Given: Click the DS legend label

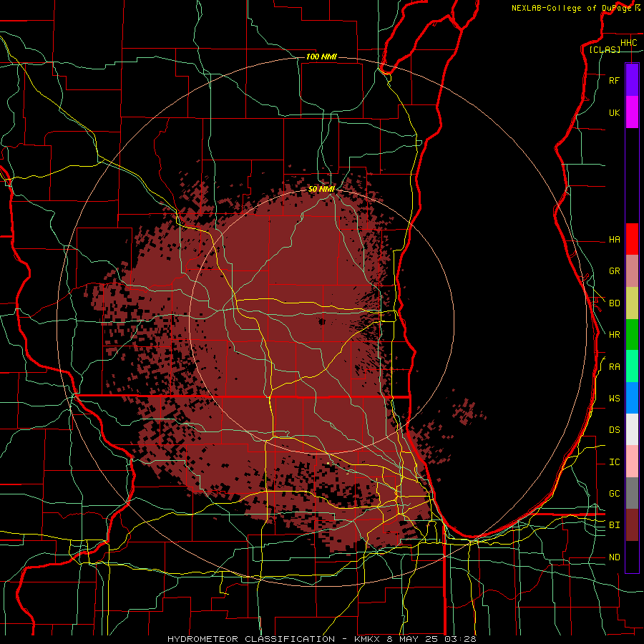Looking at the screenshot, I should [614, 430].
